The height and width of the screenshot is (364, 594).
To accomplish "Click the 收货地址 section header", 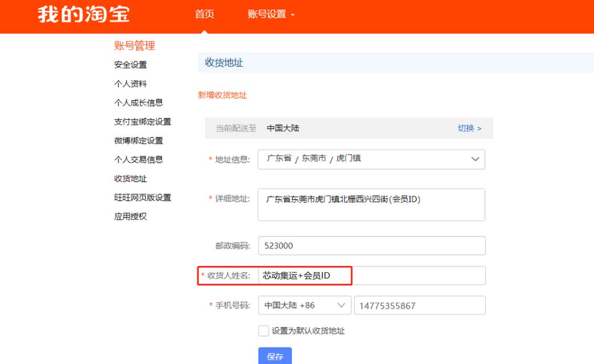I will coord(224,63).
